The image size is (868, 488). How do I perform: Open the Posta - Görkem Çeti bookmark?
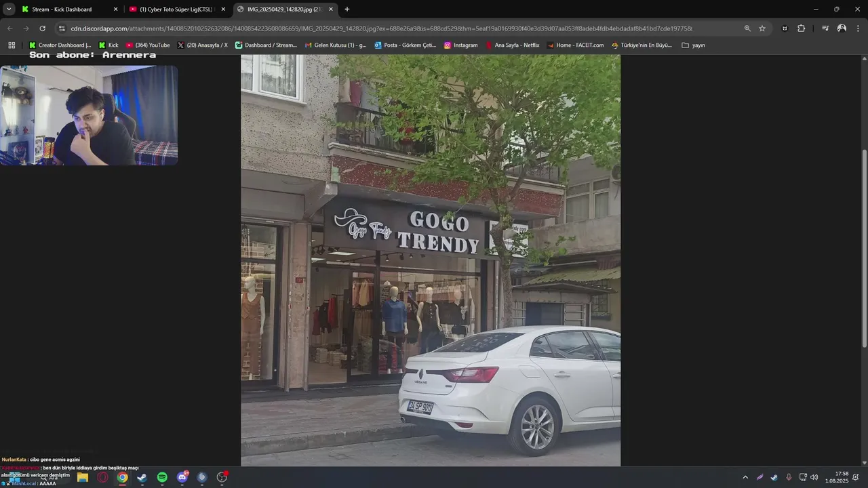405,45
